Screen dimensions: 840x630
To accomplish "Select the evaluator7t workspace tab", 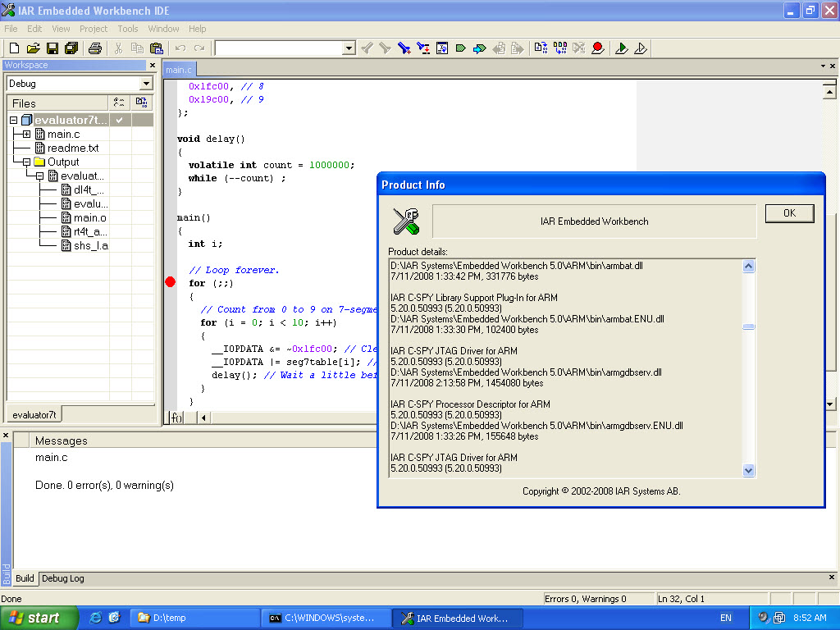I will [x=34, y=414].
